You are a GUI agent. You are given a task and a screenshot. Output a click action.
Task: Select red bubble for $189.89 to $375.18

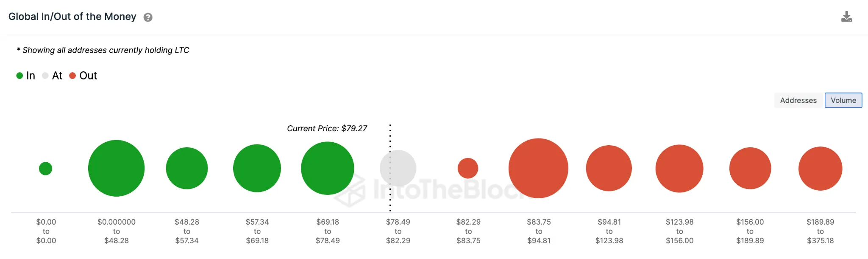(x=821, y=169)
